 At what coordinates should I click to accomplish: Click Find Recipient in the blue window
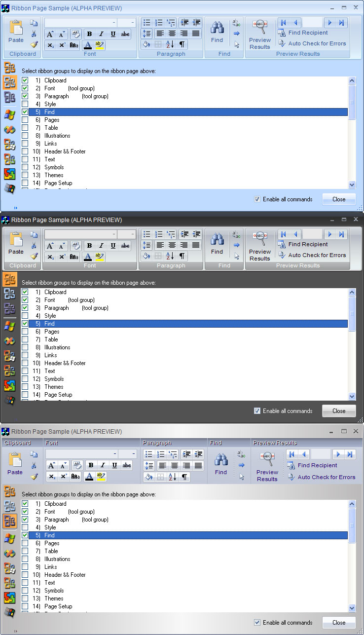pyautogui.click(x=303, y=33)
